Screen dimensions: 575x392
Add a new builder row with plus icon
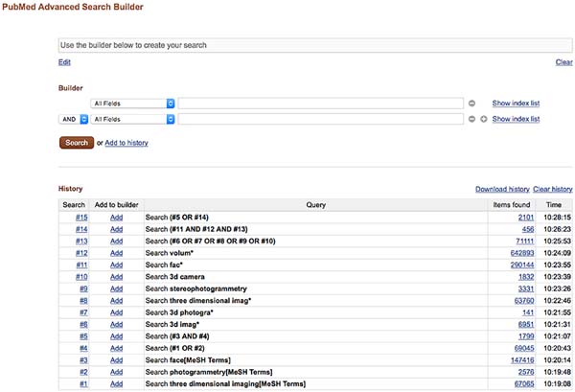[484, 119]
